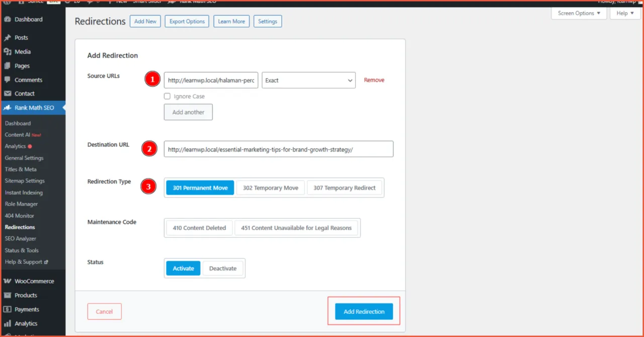Click the Contact envelope icon

coord(8,94)
